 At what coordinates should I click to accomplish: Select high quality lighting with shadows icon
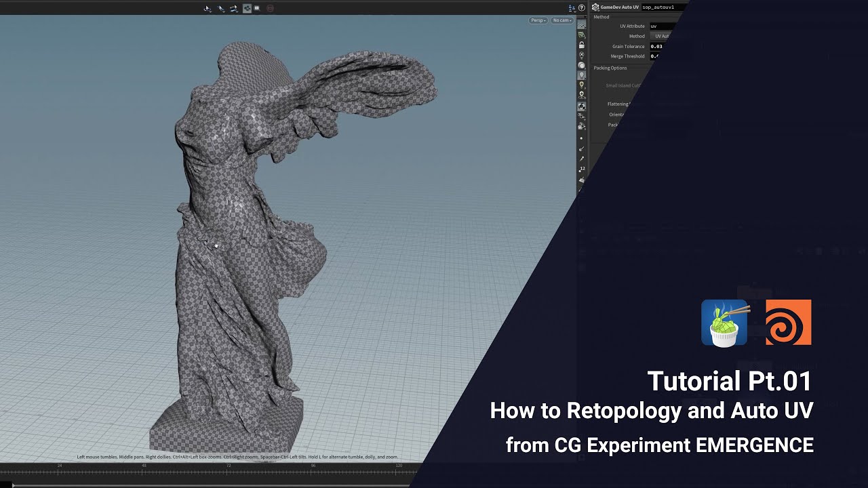(x=582, y=96)
